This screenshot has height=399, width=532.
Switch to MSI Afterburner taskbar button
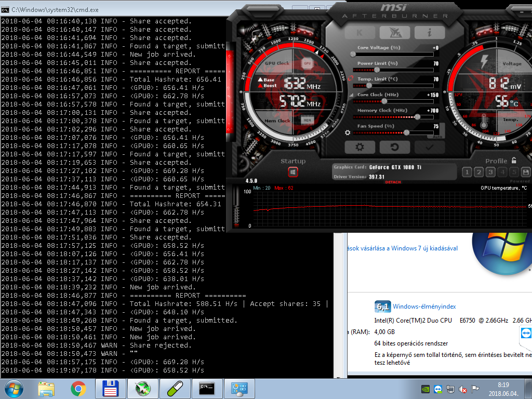pos(142,389)
